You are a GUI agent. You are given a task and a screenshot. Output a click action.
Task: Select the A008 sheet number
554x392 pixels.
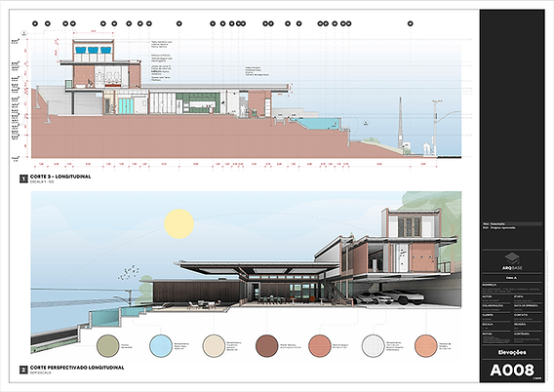[x=512, y=371]
